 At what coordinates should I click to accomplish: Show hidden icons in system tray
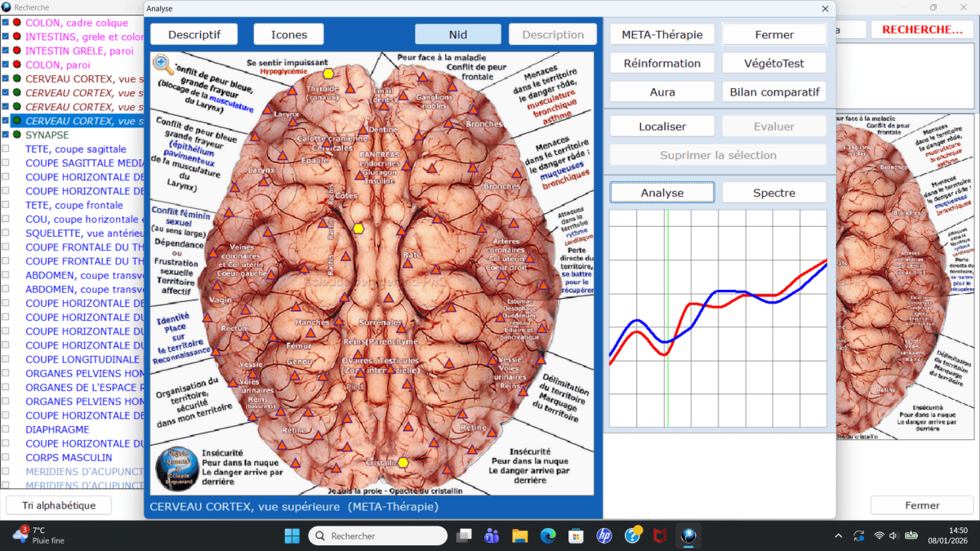pos(839,535)
